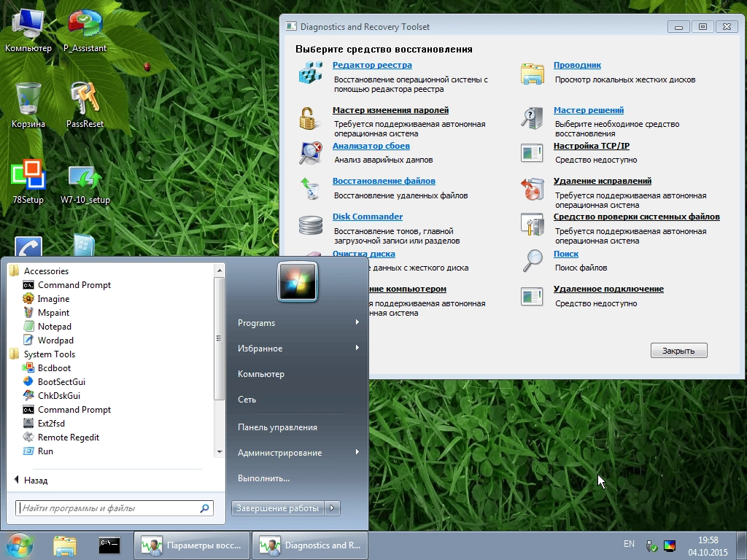Click the Удаленное подключение icon
Screen dimensions: 747x560
coord(532,296)
